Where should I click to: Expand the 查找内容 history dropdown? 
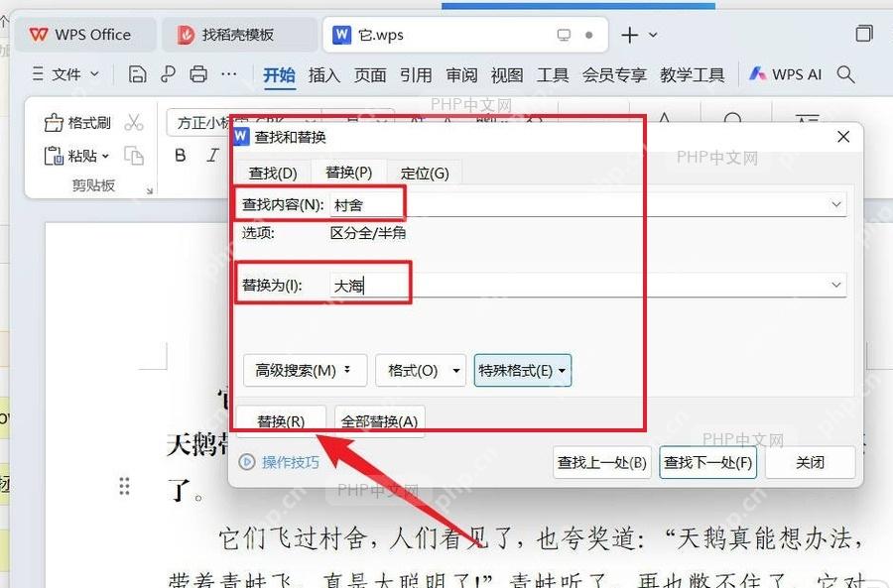(836, 204)
